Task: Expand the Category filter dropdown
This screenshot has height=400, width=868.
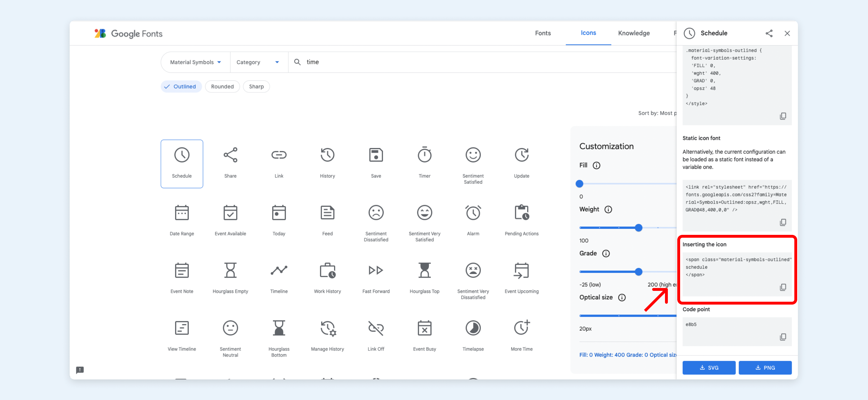Action: (258, 62)
